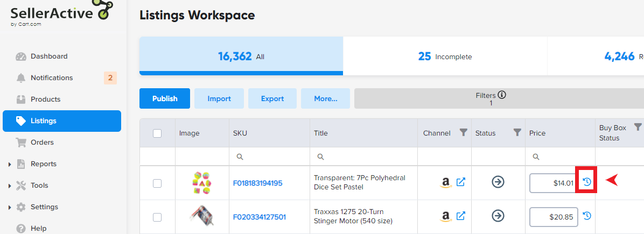This screenshot has width=644, height=234.
Task: Open the Channel column filter
Action: click(463, 132)
